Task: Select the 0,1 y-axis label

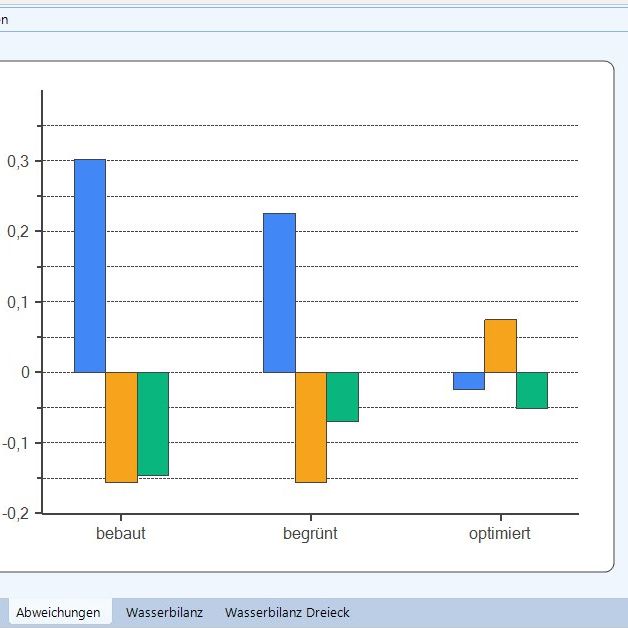Action: click(x=18, y=302)
